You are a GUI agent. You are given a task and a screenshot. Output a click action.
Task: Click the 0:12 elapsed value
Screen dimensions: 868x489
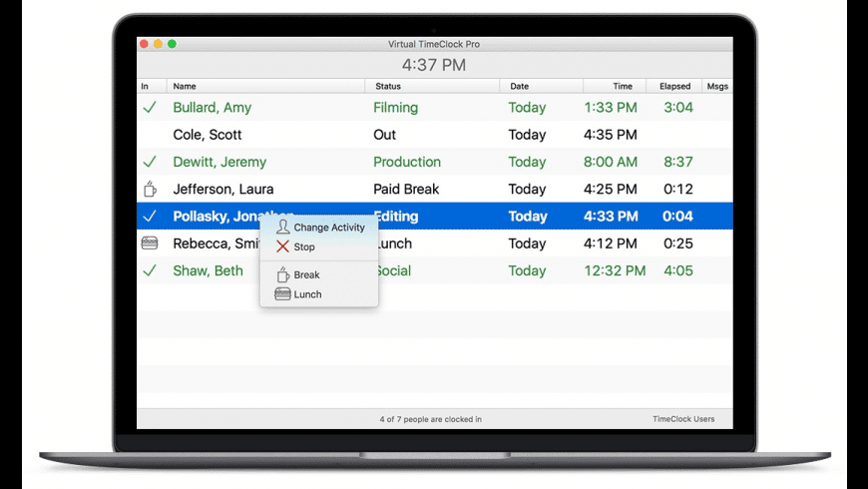coord(678,189)
